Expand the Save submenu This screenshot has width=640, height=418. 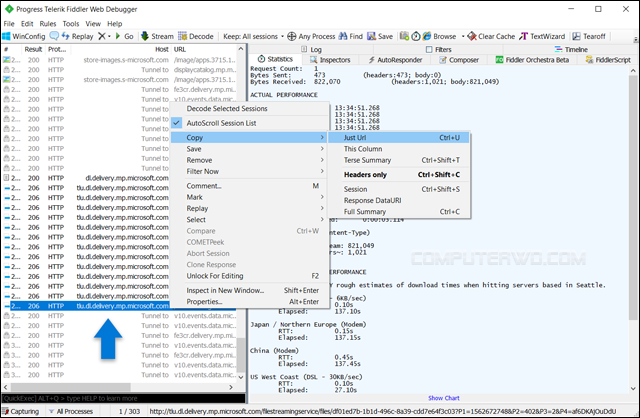coord(249,149)
